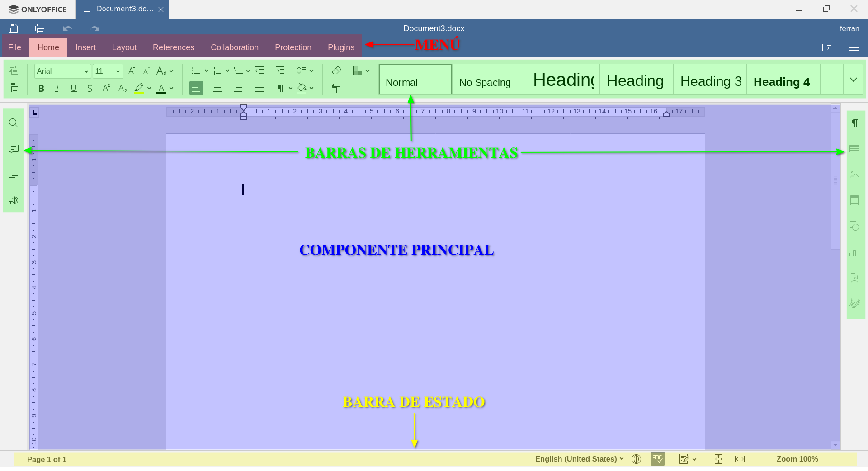This screenshot has height=471, width=868.
Task: Toggle bold formatting
Action: pos(41,89)
